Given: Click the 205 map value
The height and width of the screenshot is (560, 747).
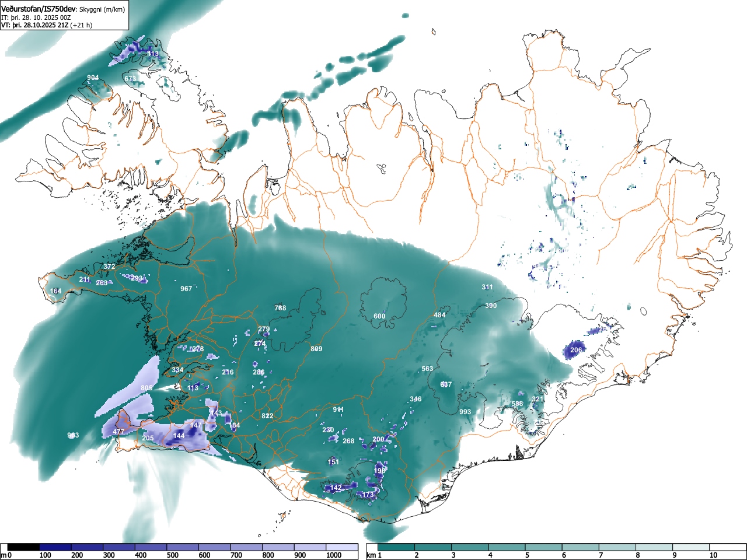Looking at the screenshot, I should pyautogui.click(x=148, y=438).
